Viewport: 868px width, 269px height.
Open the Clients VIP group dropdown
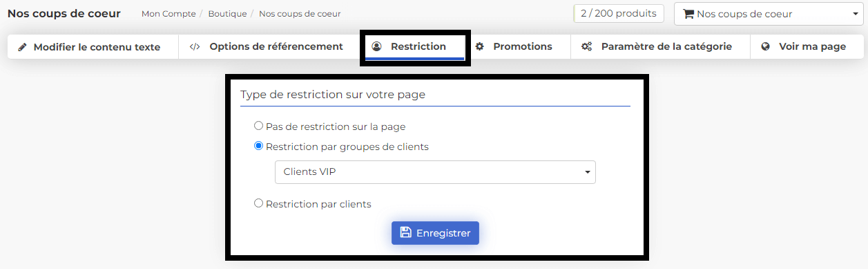click(435, 172)
